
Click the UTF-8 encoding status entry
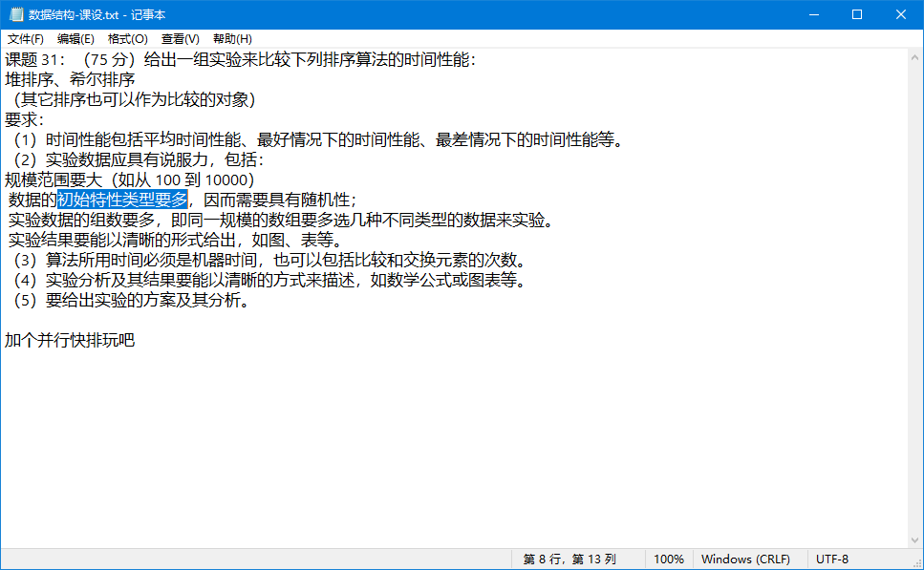(832, 559)
